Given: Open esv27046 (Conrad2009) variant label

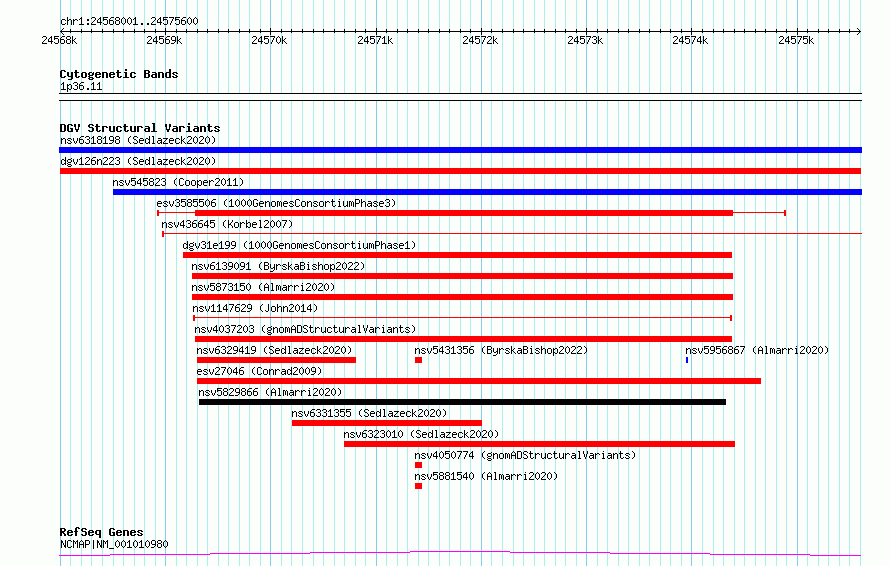Looking at the screenshot, I should pyautogui.click(x=259, y=371).
